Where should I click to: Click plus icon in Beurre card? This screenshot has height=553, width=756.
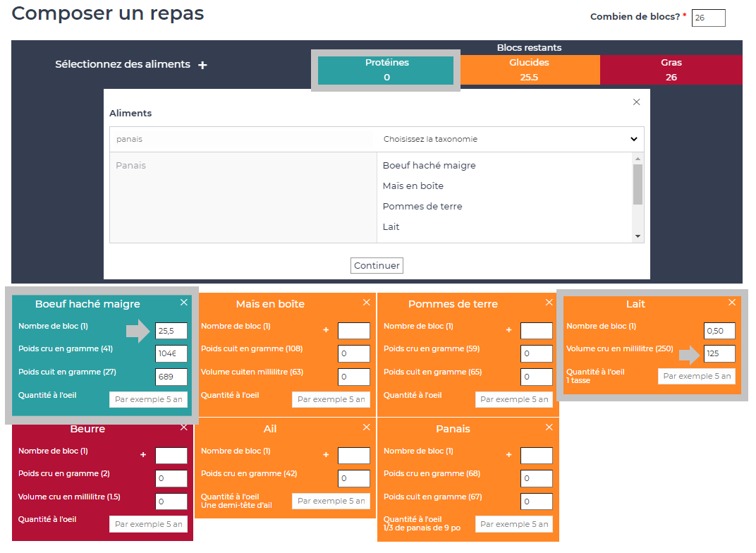[143, 455]
